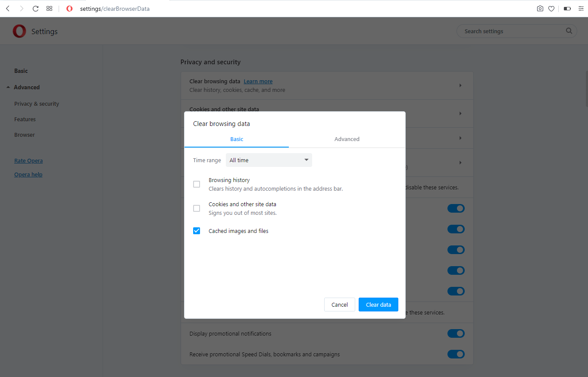Select the Basic tab in dialog
The image size is (588, 377).
tap(237, 139)
